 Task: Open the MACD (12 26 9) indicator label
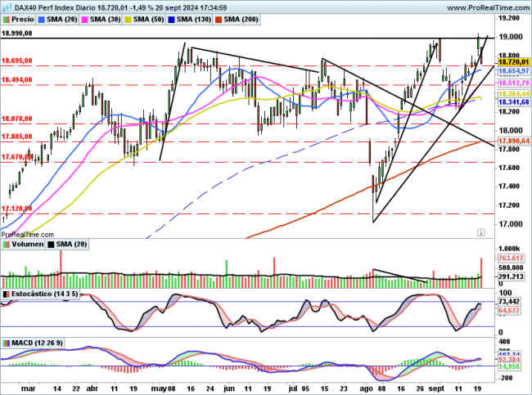point(37,343)
